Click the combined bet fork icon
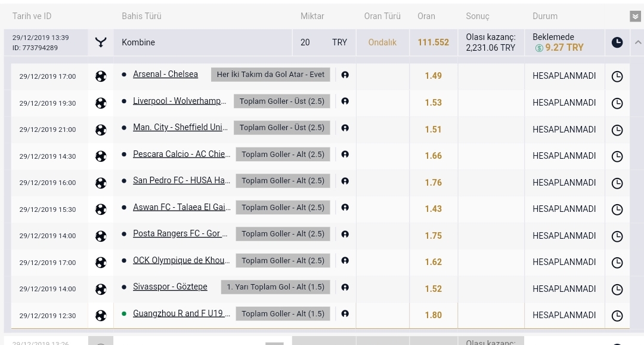 101,42
